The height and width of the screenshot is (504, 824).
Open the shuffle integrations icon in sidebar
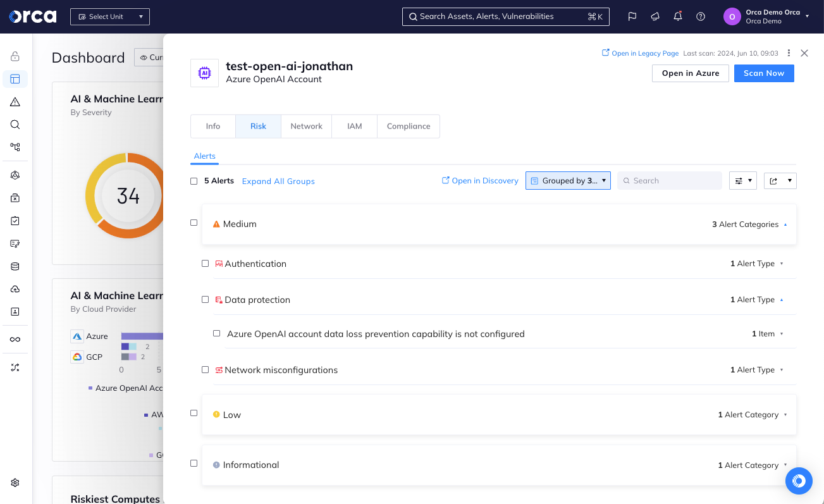point(15,367)
